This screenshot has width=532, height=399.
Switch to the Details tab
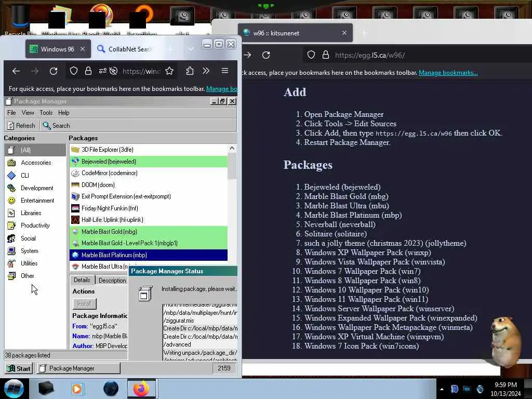[x=82, y=280]
